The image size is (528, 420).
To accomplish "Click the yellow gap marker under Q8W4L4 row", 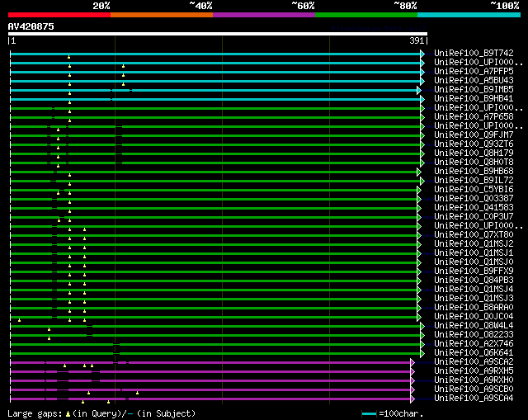I will click(x=49, y=329).
